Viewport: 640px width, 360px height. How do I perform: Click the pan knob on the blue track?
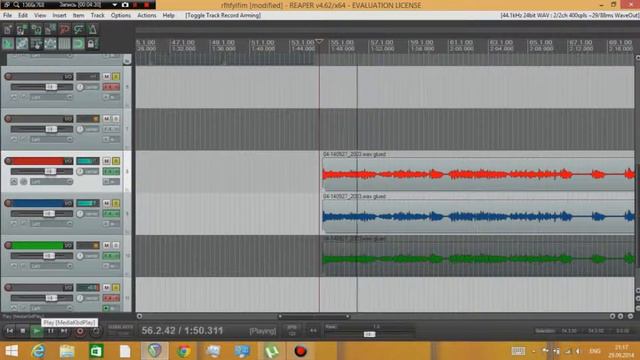point(80,213)
